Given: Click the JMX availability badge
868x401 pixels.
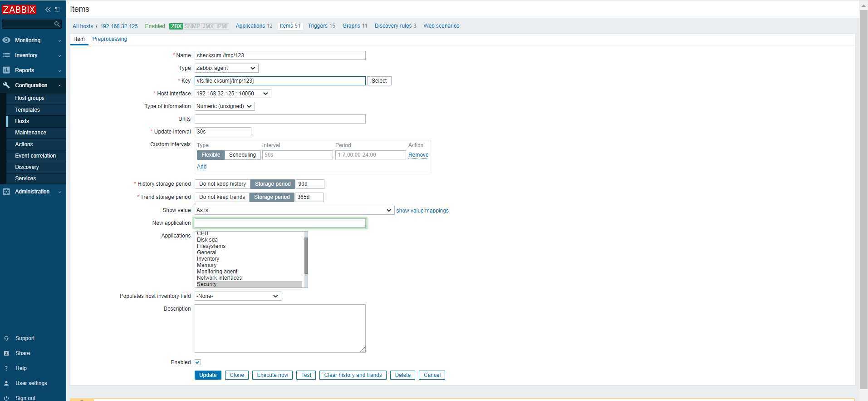Looking at the screenshot, I should tap(208, 26).
